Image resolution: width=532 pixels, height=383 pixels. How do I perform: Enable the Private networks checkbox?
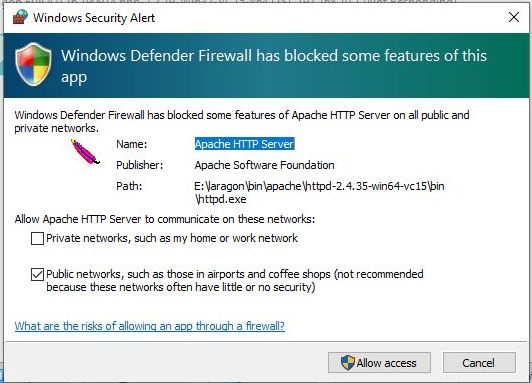(37, 238)
